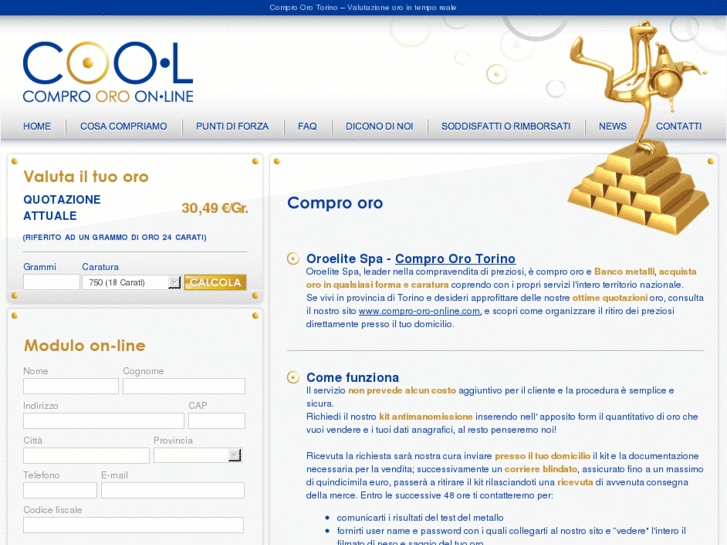Open SODDISFATTI O RIMBORSATI page
This screenshot has width=727, height=545.
[x=506, y=126]
